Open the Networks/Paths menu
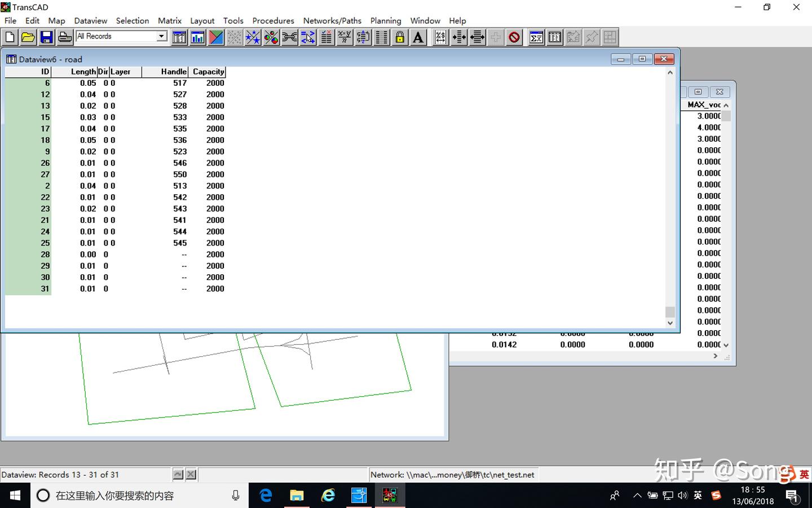812x508 pixels. (332, 20)
